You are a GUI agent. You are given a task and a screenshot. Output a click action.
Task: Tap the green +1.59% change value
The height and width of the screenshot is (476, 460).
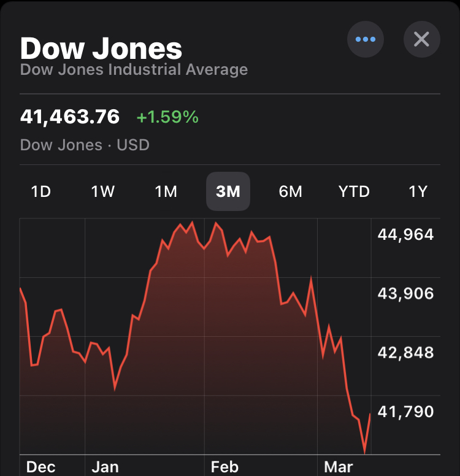coord(167,117)
